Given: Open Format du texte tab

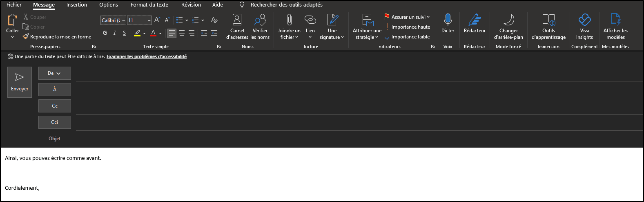Looking at the screenshot, I should click(x=149, y=5).
